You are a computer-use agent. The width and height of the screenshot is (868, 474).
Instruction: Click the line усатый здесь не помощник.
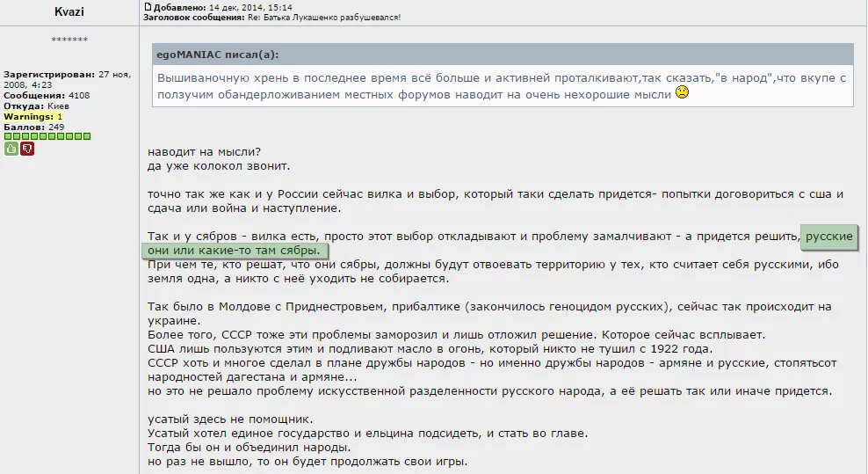[230, 419]
